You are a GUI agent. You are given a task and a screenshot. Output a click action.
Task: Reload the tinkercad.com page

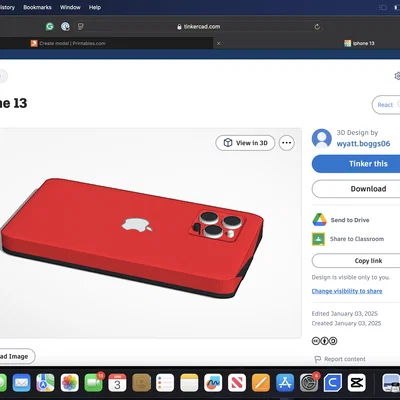click(317, 26)
